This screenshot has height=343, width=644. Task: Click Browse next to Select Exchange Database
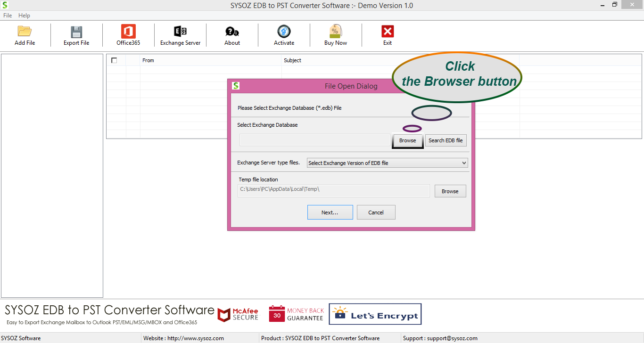tap(407, 140)
